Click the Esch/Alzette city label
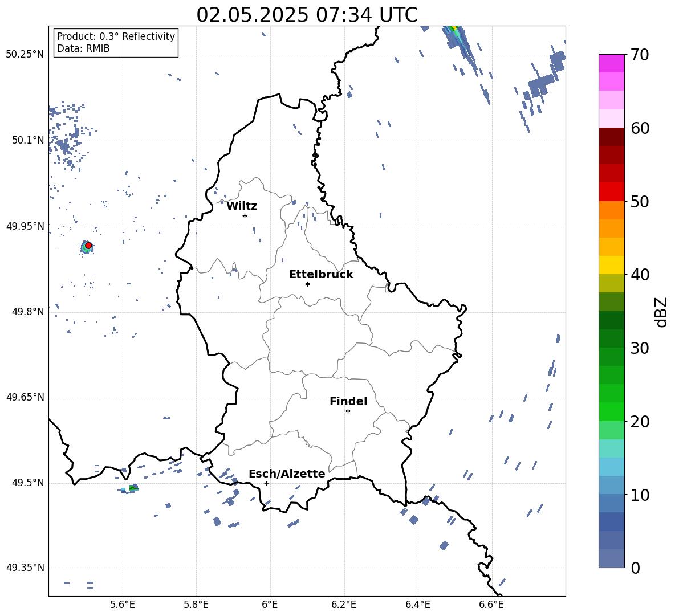The height and width of the screenshot is (616, 675). 287,474
